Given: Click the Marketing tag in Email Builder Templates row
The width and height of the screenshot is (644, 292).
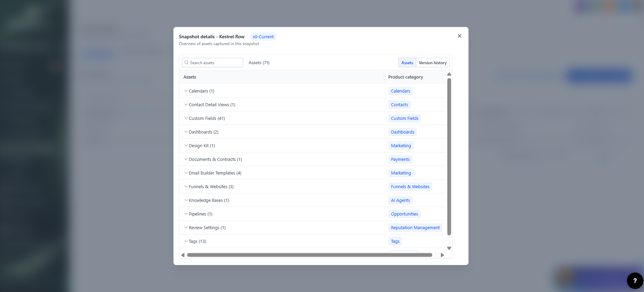Looking at the screenshot, I should 401,173.
